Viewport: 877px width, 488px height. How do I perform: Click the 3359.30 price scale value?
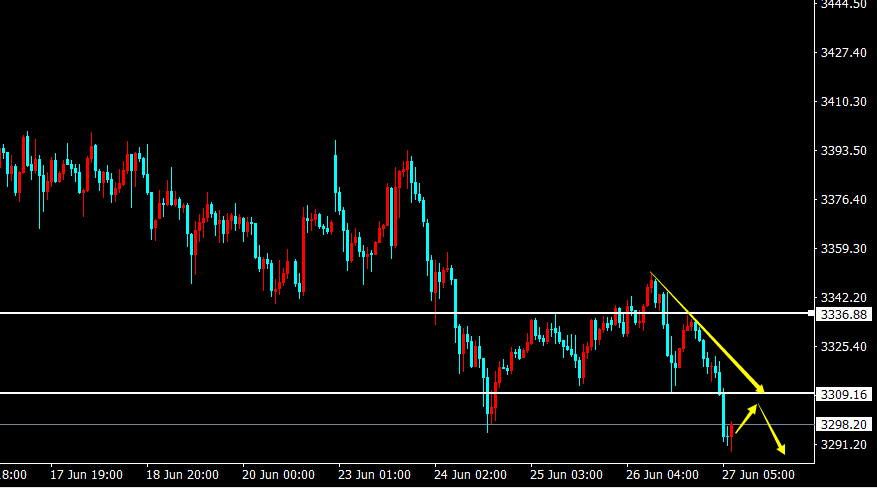coord(843,248)
